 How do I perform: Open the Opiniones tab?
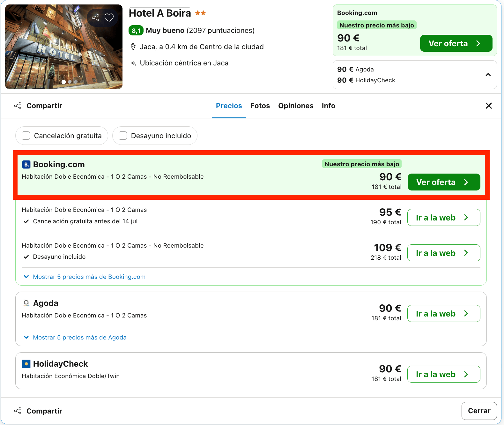click(x=296, y=106)
